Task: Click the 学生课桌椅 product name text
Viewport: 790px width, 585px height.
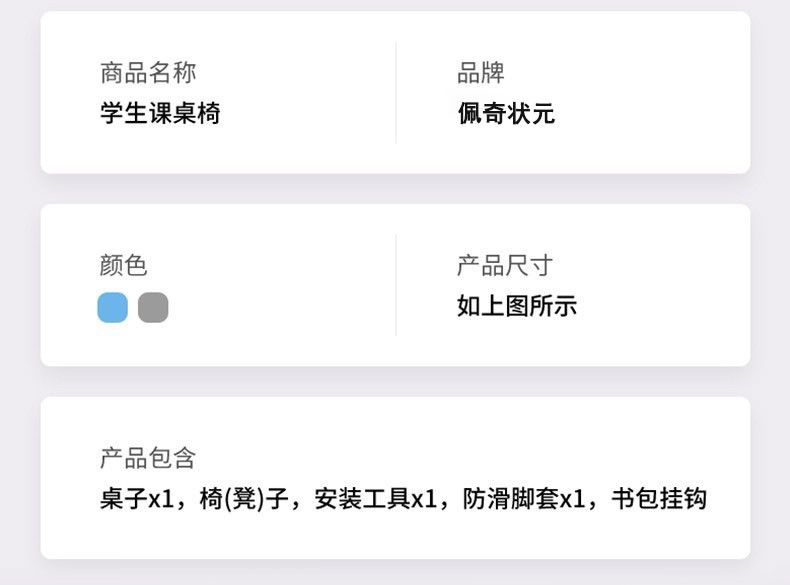Action: (160, 113)
